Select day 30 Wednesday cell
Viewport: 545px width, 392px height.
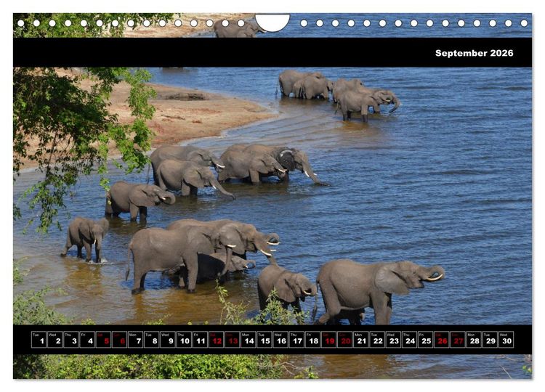point(506,340)
